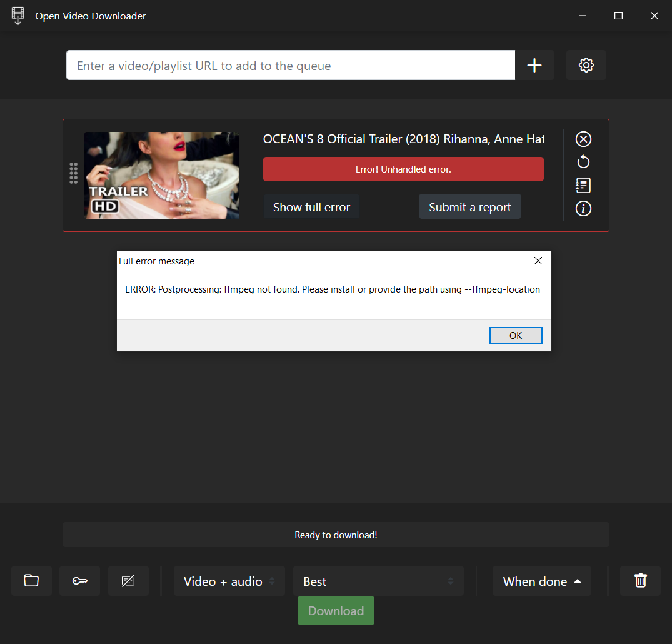The width and height of the screenshot is (672, 644).
Task: Click the 'Ready to download!' status bar
Action: click(x=336, y=535)
